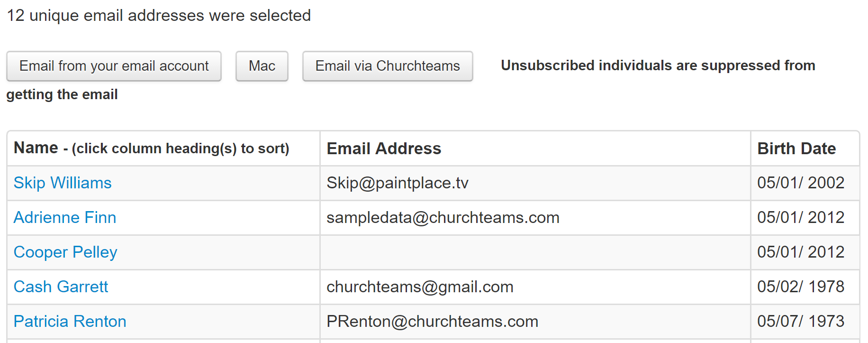
Task: Click Cooper Pelley's empty email cell
Action: pos(534,252)
